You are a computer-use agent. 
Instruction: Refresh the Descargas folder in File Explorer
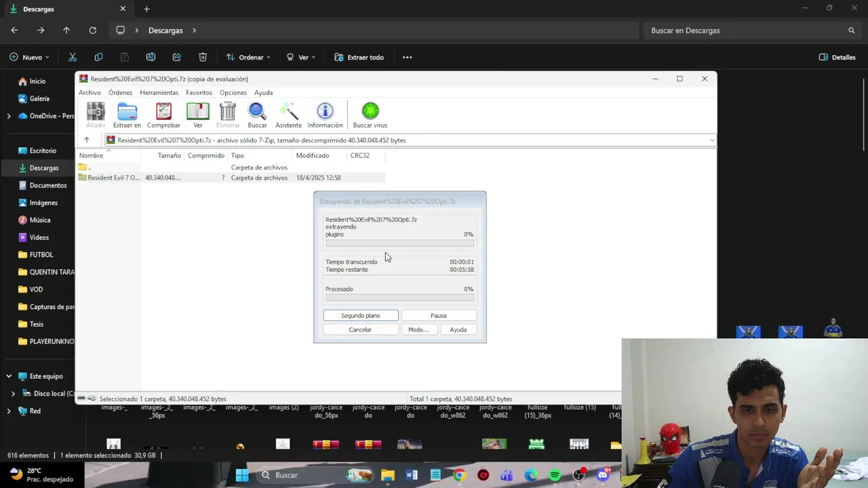[92, 30]
